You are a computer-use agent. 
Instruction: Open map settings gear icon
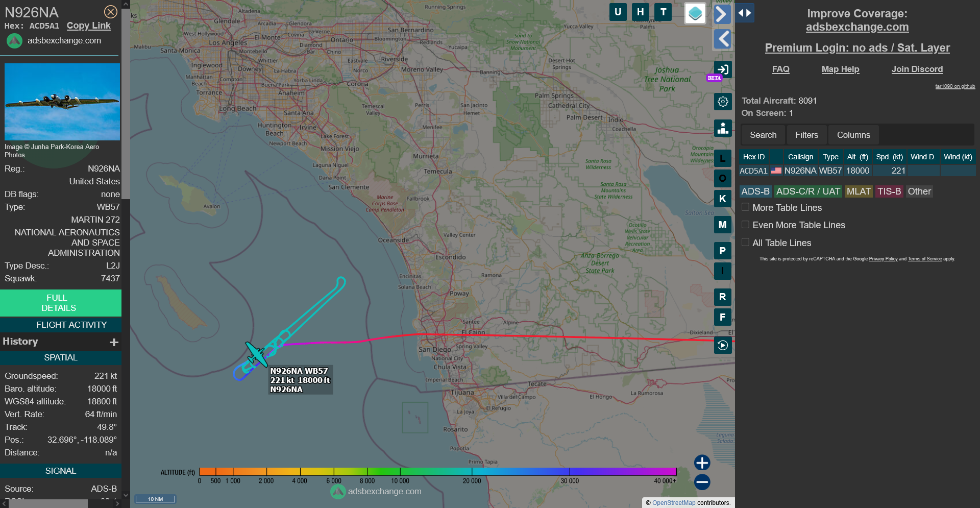[x=722, y=102]
